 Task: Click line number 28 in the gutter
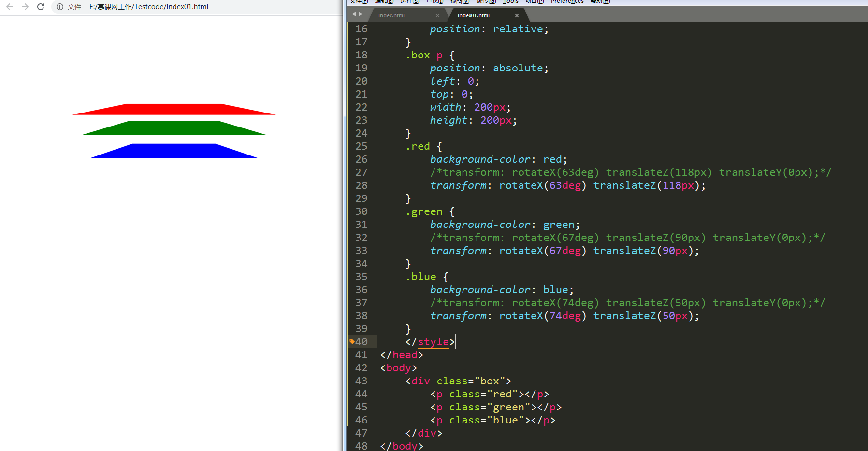(x=362, y=185)
